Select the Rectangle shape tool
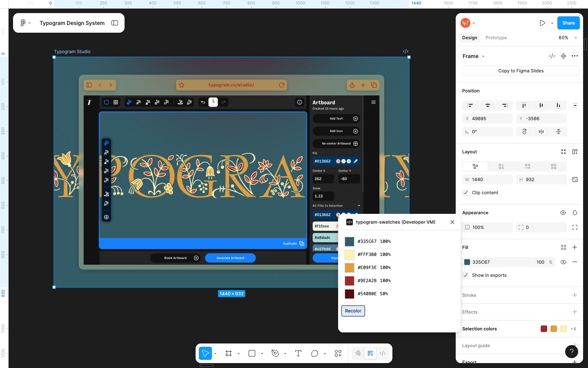This screenshot has height=368, width=588. pos(252,353)
